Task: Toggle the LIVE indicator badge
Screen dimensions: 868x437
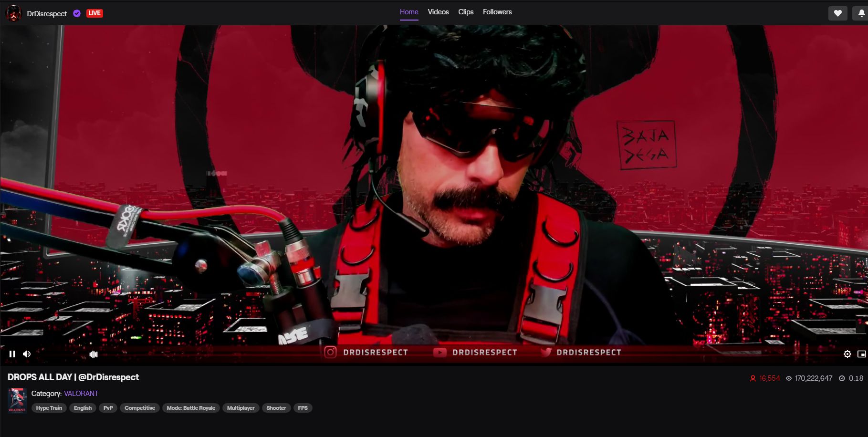Action: 94,13
